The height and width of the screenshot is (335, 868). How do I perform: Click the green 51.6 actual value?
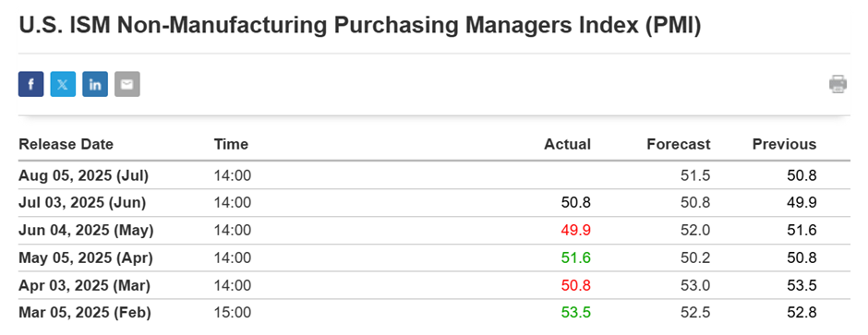click(x=575, y=258)
